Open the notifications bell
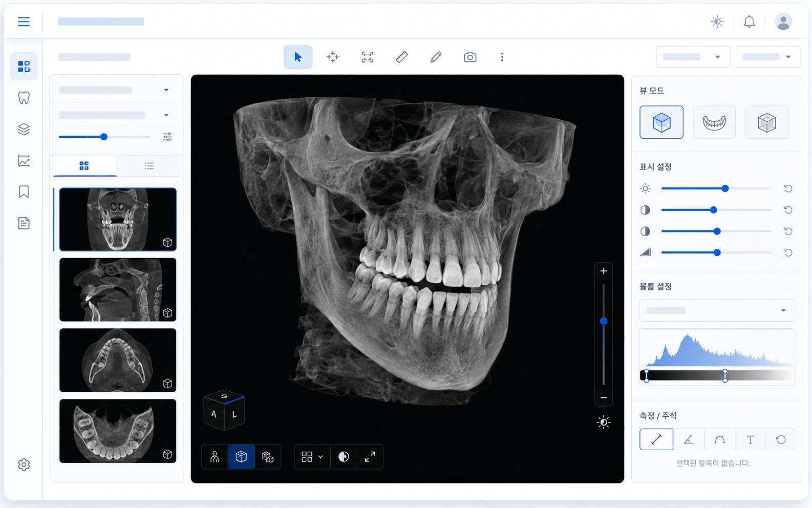Image resolution: width=812 pixels, height=508 pixels. [x=749, y=22]
